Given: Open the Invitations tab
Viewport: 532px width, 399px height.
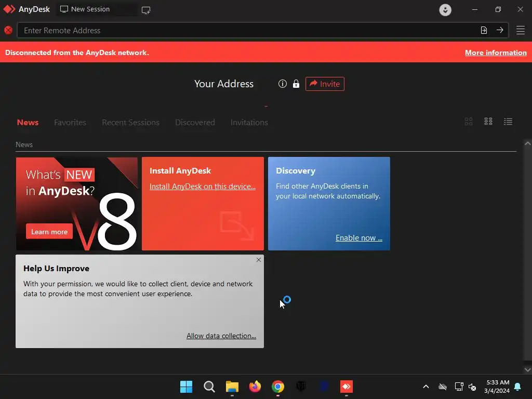Looking at the screenshot, I should (x=249, y=123).
